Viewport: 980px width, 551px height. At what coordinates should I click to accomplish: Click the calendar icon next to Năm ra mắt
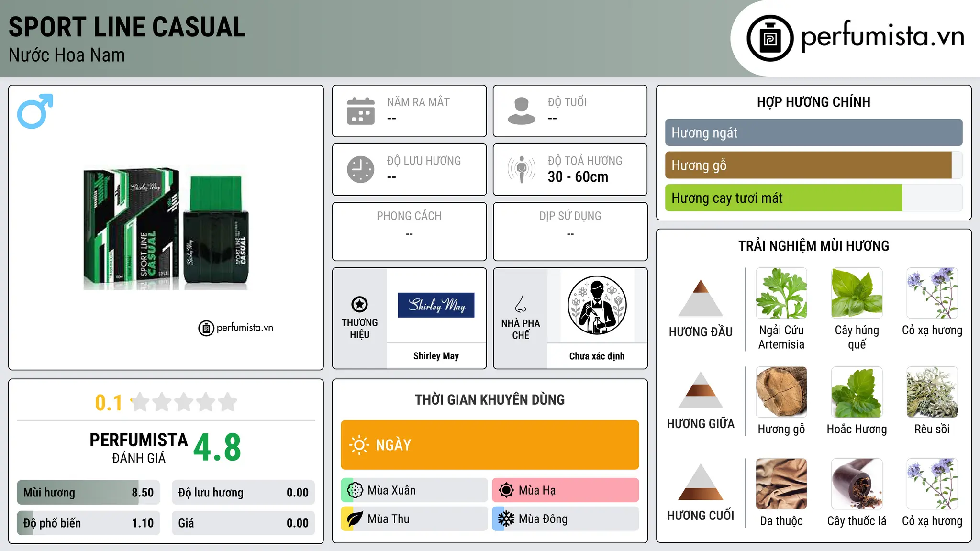point(361,111)
